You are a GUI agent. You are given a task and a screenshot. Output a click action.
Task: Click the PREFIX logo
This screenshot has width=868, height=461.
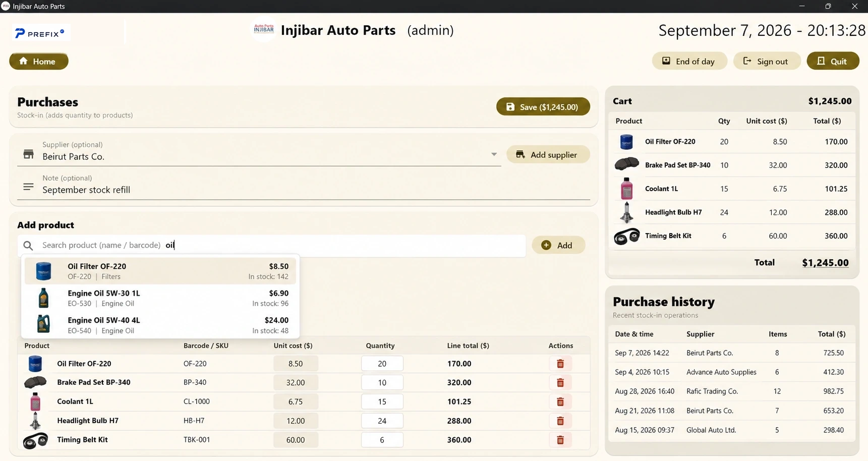click(40, 33)
